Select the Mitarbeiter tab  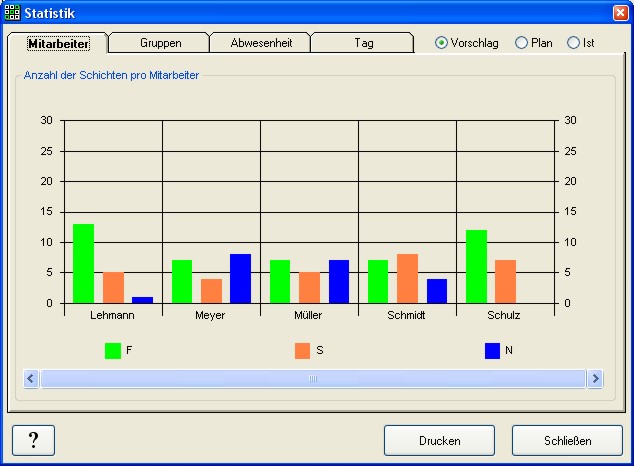(58, 43)
